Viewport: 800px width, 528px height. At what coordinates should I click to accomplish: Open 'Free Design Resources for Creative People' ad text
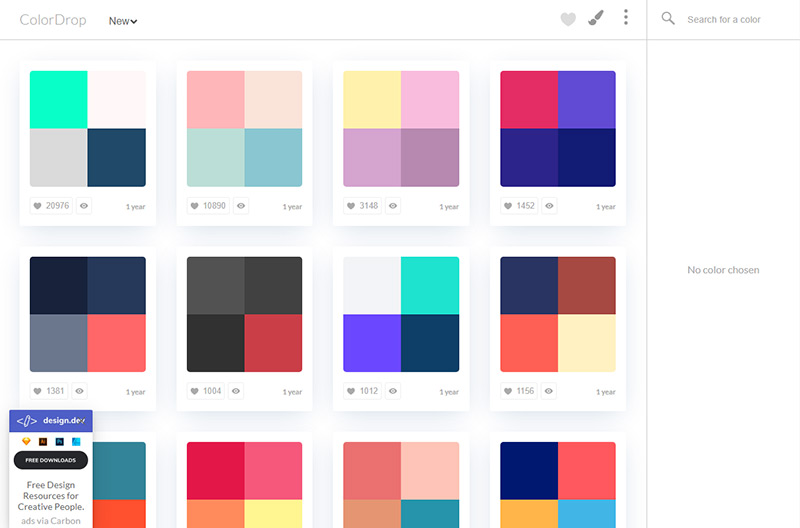click(51, 496)
